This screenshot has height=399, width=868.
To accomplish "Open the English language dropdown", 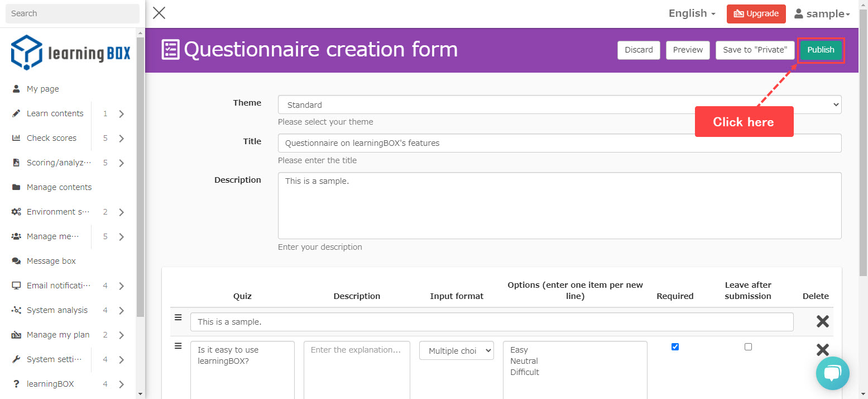I will 692,13.
